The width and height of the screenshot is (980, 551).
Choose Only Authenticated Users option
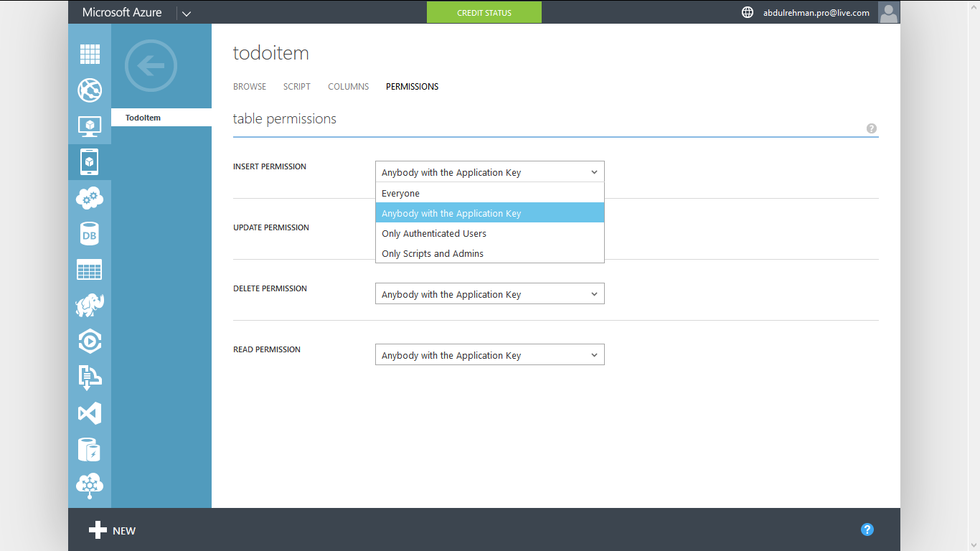click(490, 233)
